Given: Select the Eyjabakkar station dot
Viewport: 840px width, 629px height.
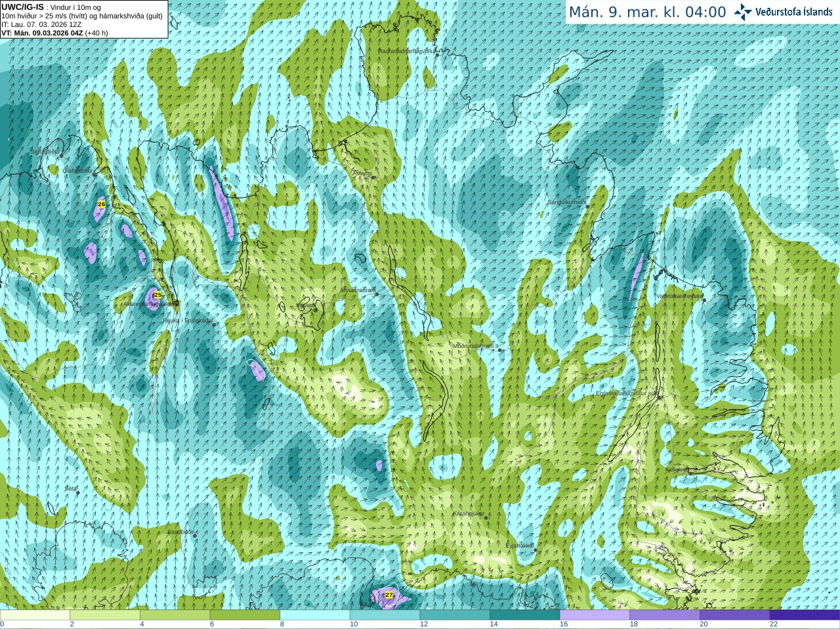Looking at the screenshot, I should (x=536, y=550).
